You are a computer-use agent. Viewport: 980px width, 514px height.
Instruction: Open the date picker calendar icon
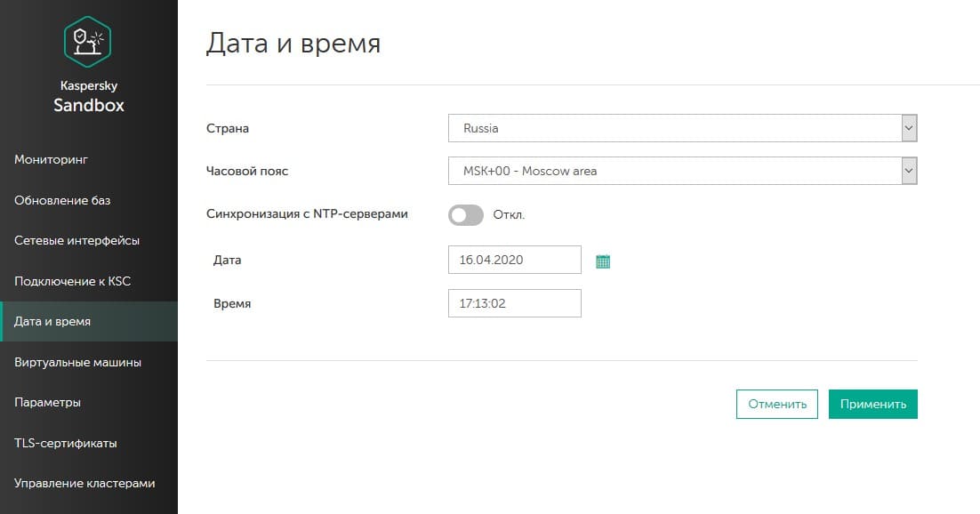pos(603,261)
